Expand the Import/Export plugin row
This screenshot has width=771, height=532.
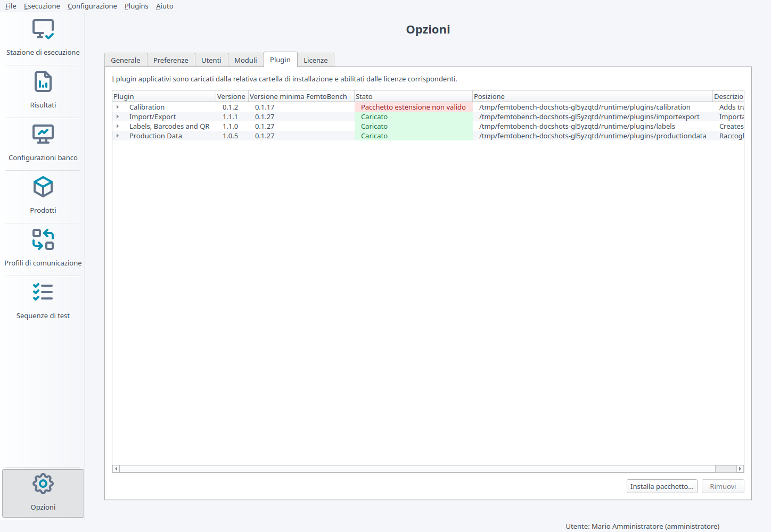pos(118,117)
